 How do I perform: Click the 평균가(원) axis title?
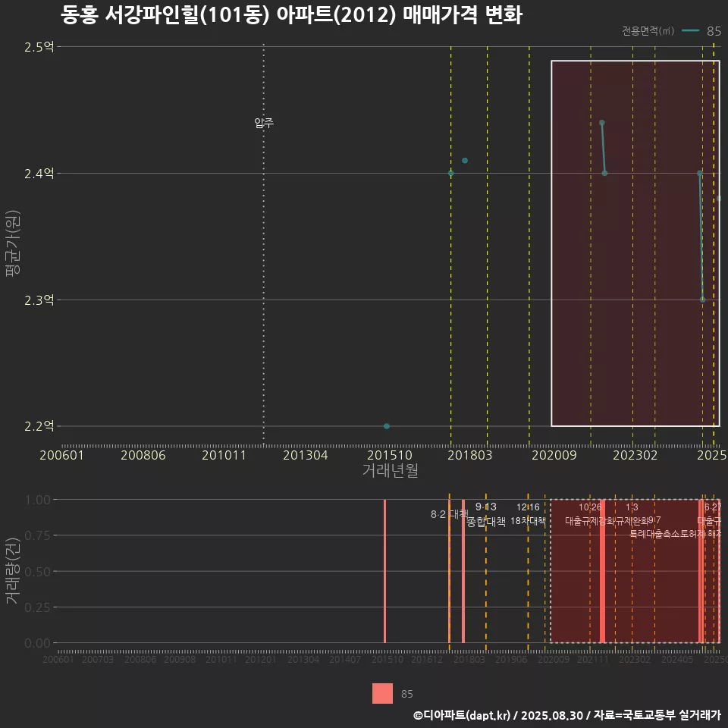tap(13, 243)
